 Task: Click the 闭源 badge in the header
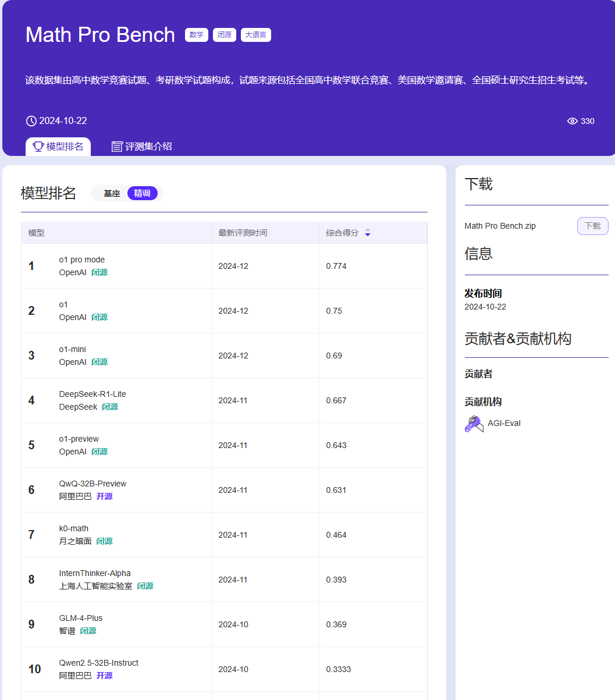(224, 34)
